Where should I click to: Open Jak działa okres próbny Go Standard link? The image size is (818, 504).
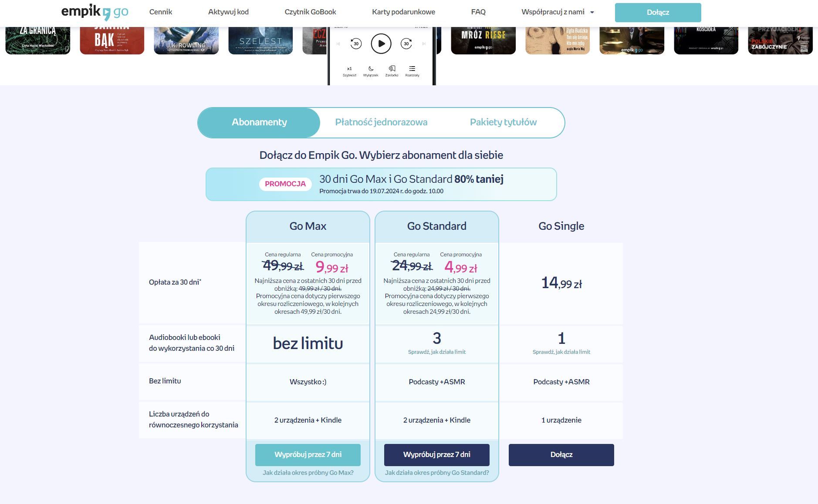pyautogui.click(x=437, y=473)
